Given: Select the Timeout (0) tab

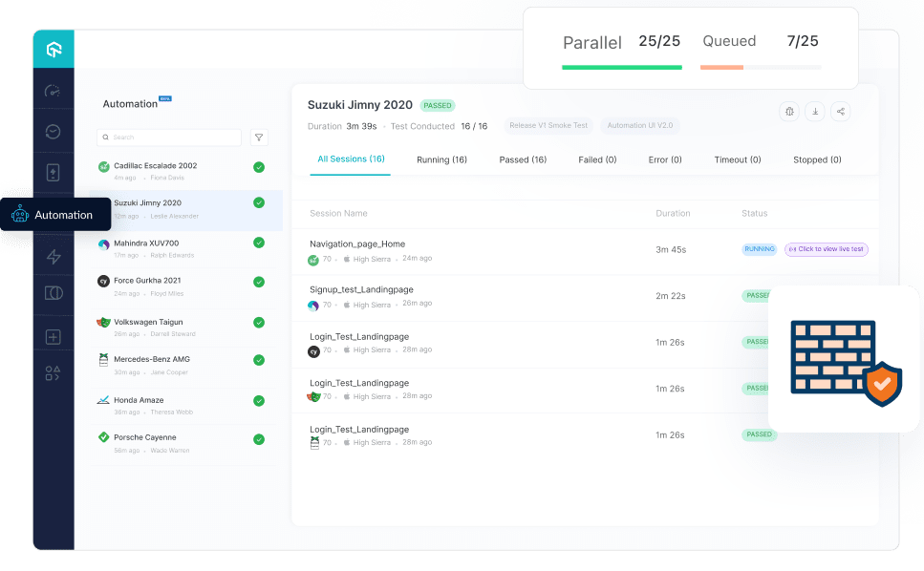Looking at the screenshot, I should (738, 159).
